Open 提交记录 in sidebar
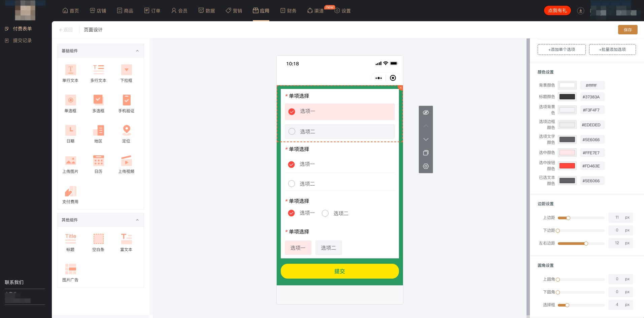The width and height of the screenshot is (644, 318). click(19, 40)
